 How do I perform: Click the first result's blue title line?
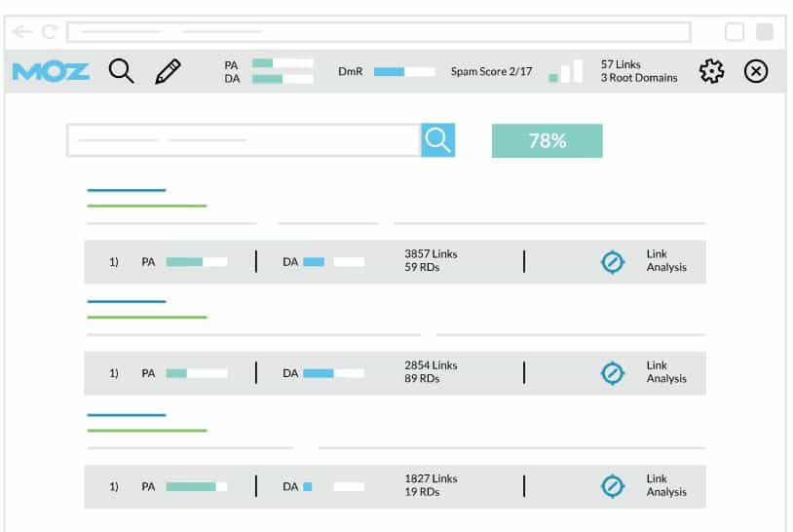pos(127,190)
